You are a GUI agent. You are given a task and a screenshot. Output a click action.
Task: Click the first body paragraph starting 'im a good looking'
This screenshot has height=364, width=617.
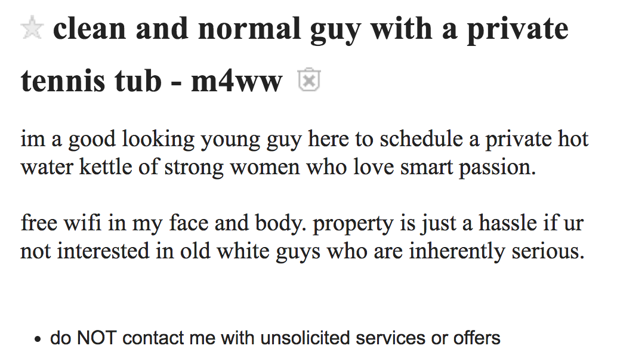[x=304, y=153]
